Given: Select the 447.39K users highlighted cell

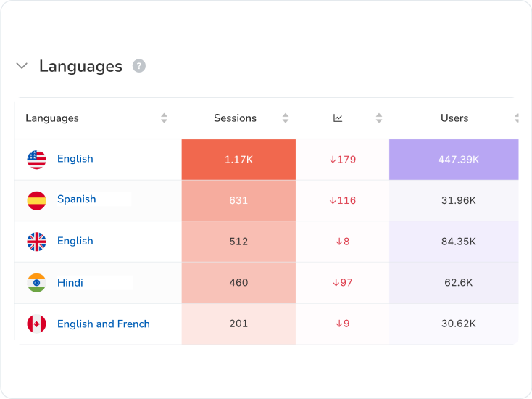Looking at the screenshot, I should [454, 160].
